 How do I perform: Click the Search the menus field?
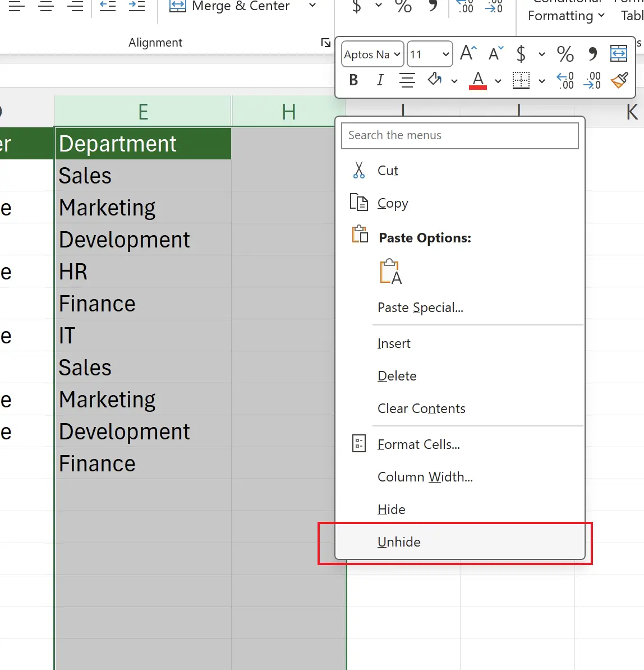pyautogui.click(x=459, y=135)
